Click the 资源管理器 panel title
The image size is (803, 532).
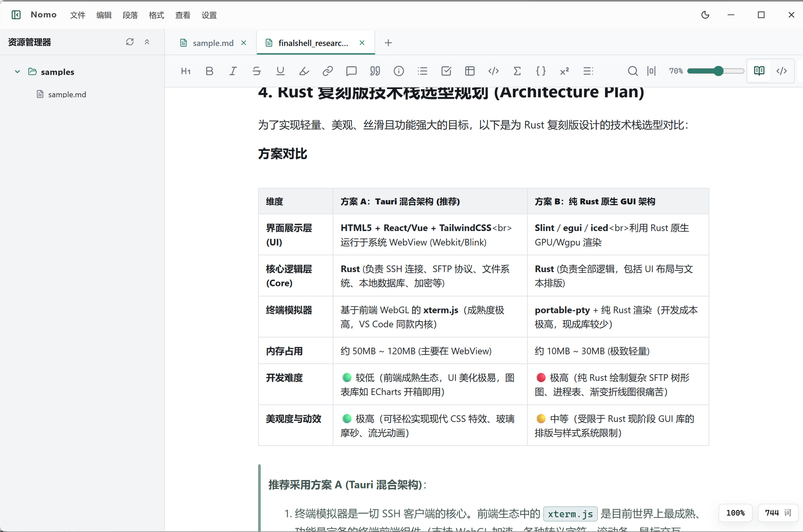pyautogui.click(x=30, y=42)
